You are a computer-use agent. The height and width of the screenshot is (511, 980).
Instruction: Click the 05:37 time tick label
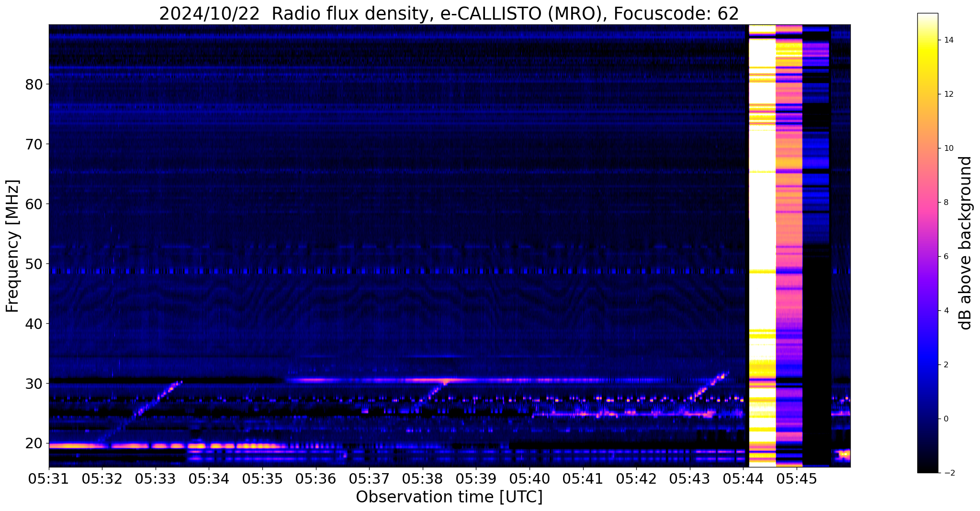click(x=369, y=479)
